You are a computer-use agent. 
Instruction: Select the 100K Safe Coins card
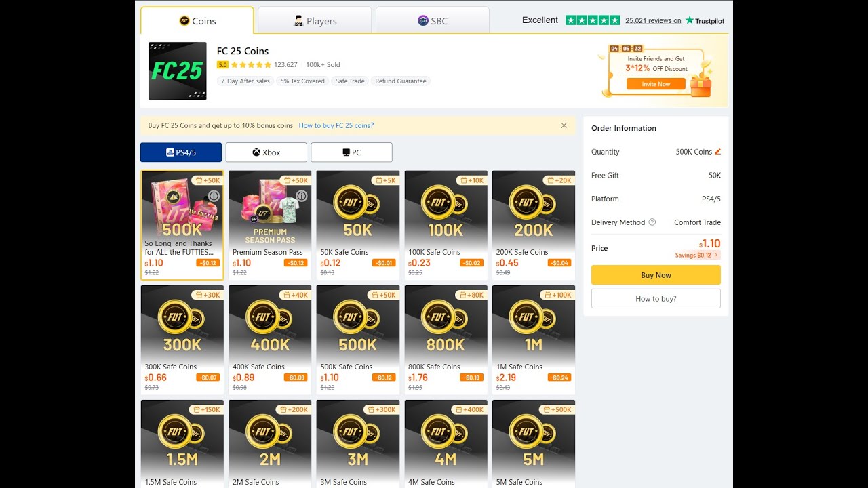[x=446, y=225]
